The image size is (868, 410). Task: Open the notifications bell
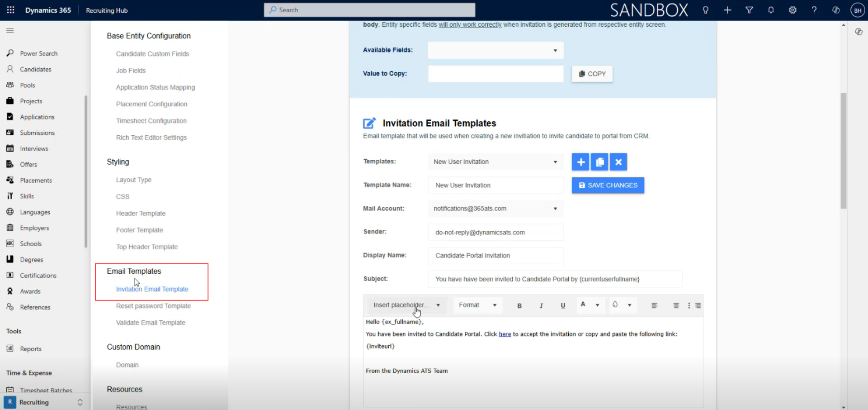pos(771,10)
